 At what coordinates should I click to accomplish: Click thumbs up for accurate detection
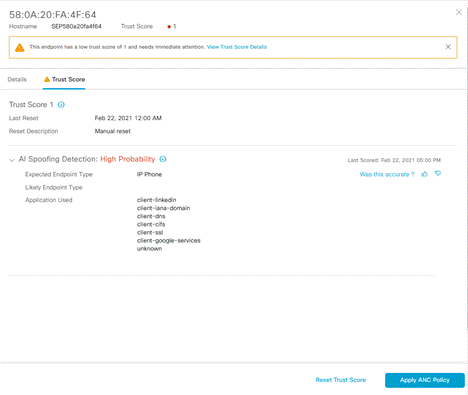coord(424,174)
